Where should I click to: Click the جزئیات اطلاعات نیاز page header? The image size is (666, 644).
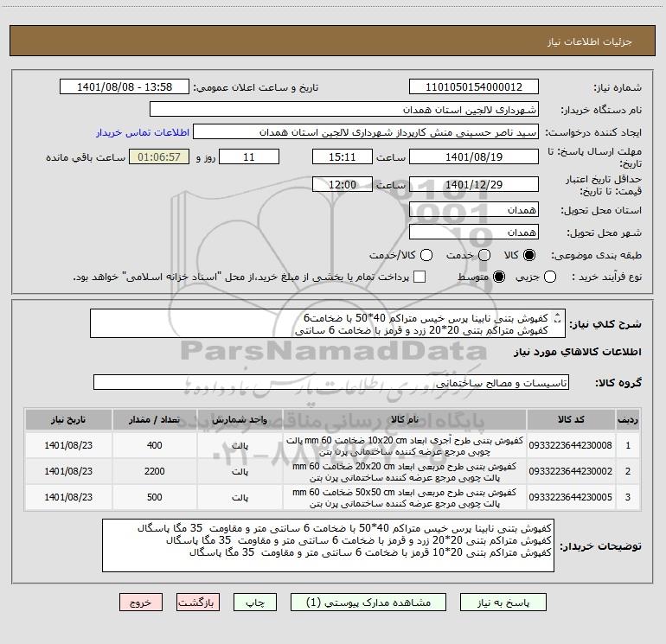coord(590,41)
